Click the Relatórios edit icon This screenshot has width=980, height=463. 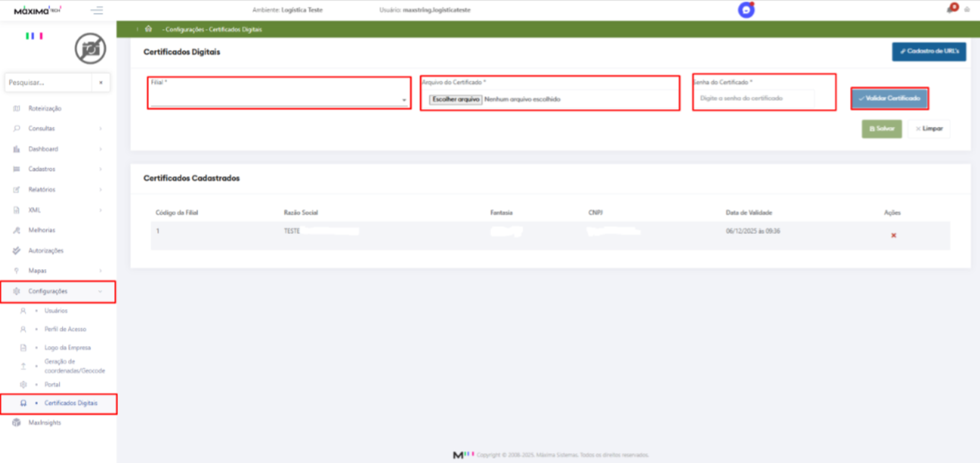17,190
